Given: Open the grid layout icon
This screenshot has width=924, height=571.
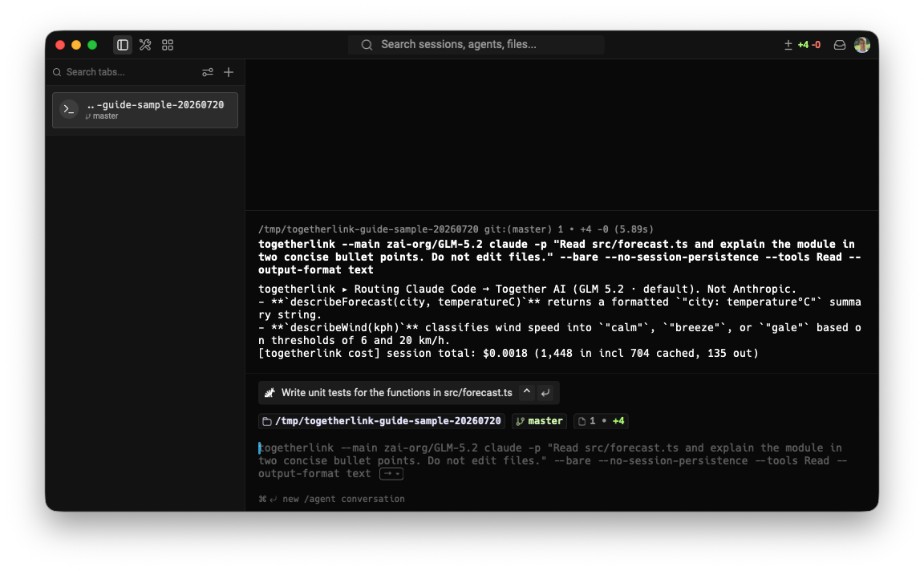Looking at the screenshot, I should coord(168,45).
